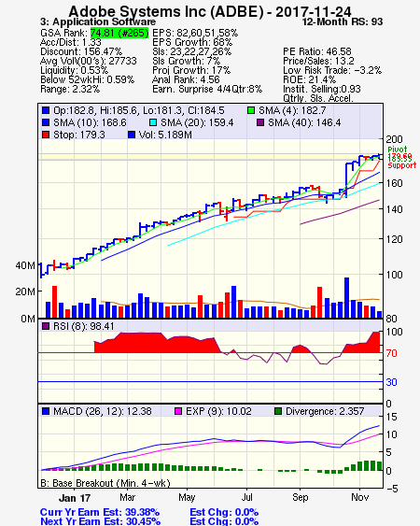The width and height of the screenshot is (420, 526).
Task: Click the cyan SMA (20) legend swatch
Action: tap(152, 122)
